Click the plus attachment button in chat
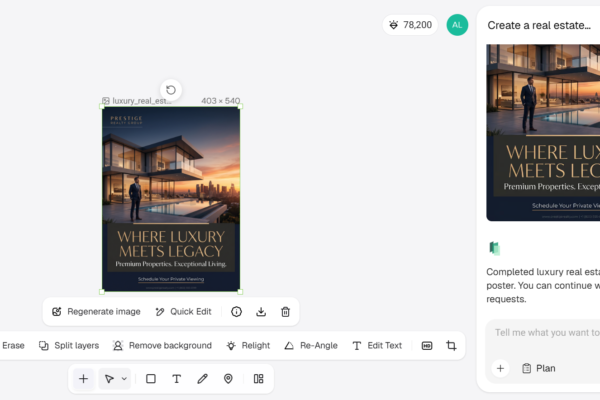600x400 pixels. [500, 368]
